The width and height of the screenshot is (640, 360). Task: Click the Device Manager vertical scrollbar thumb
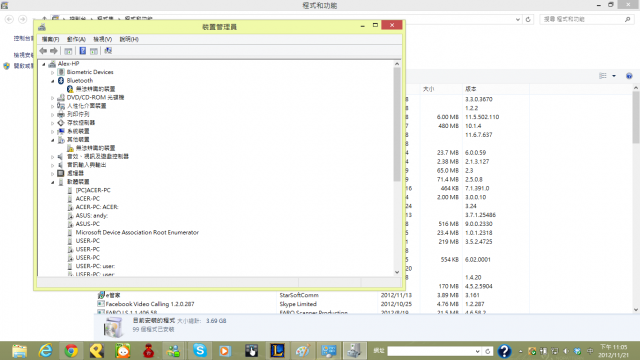coord(397,124)
